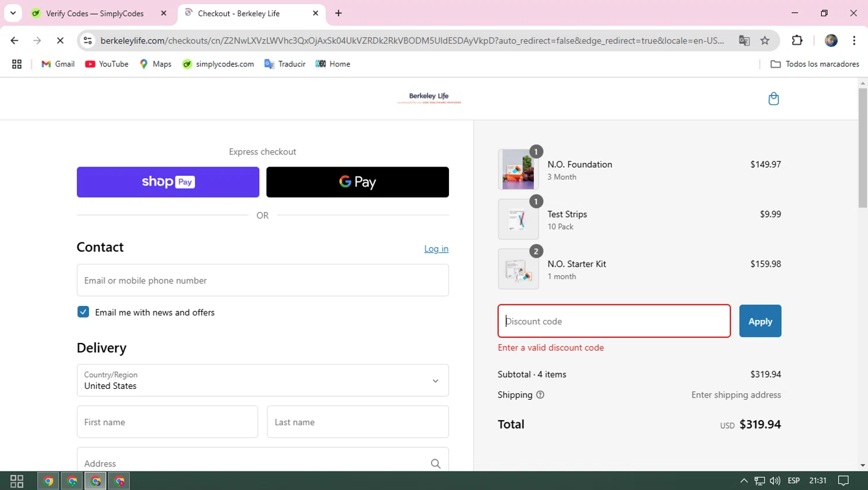Apply the discount code

click(760, 321)
